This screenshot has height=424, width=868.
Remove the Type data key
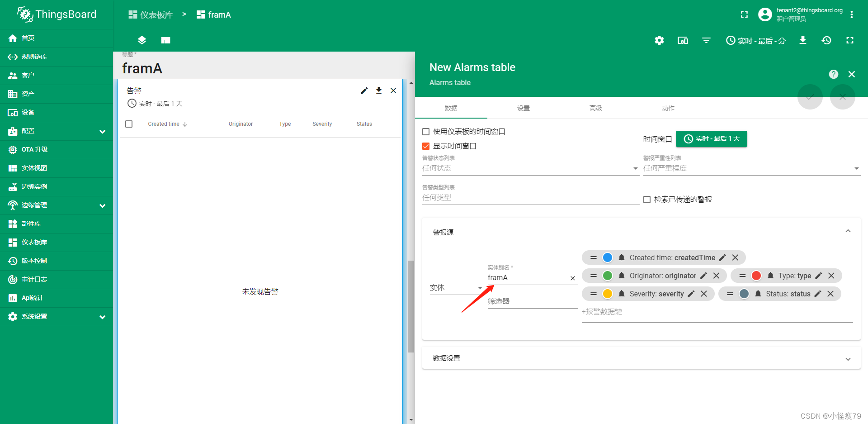(831, 276)
